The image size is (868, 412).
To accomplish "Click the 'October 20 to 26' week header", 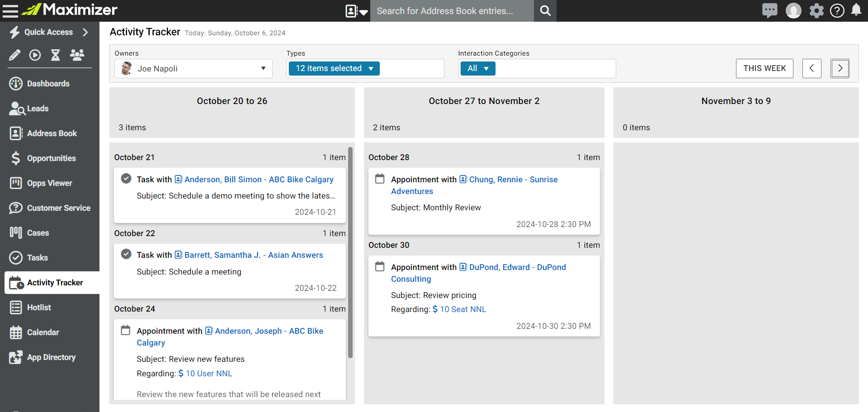I will pos(232,101).
